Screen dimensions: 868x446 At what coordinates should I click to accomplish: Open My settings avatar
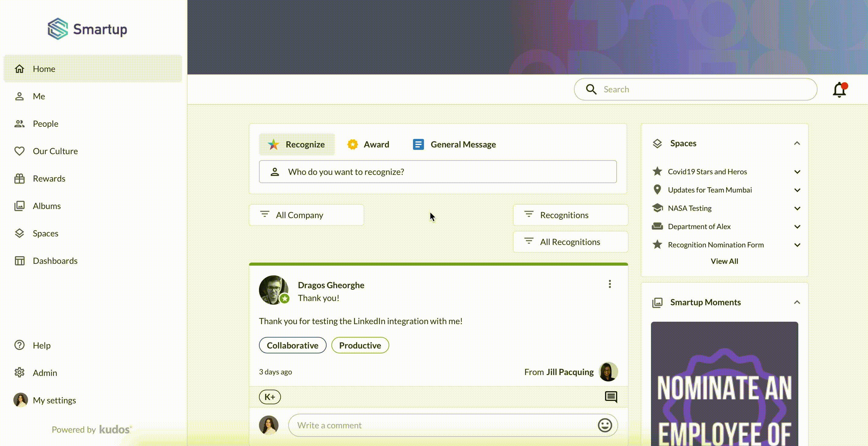tap(21, 400)
